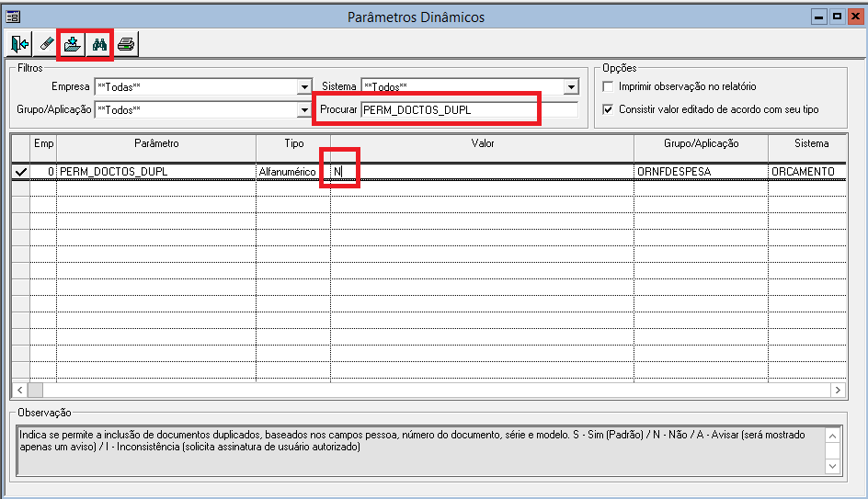Click the Sistema column header
The height and width of the screenshot is (499, 868).
point(809,143)
